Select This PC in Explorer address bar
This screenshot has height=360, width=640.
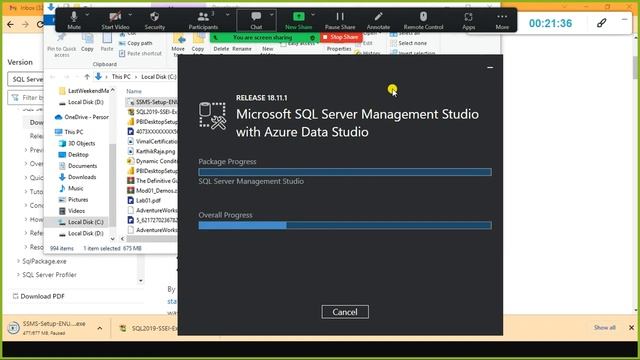(121, 77)
